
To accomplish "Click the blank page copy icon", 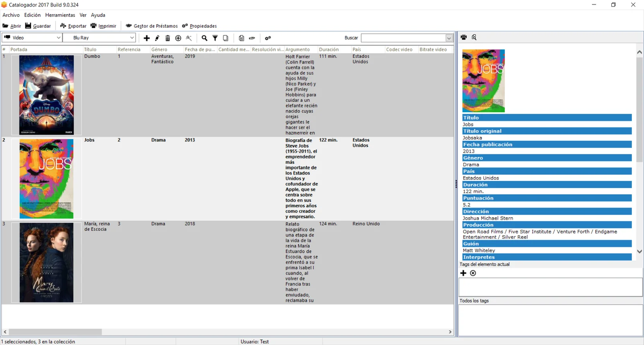I will pos(225,38).
